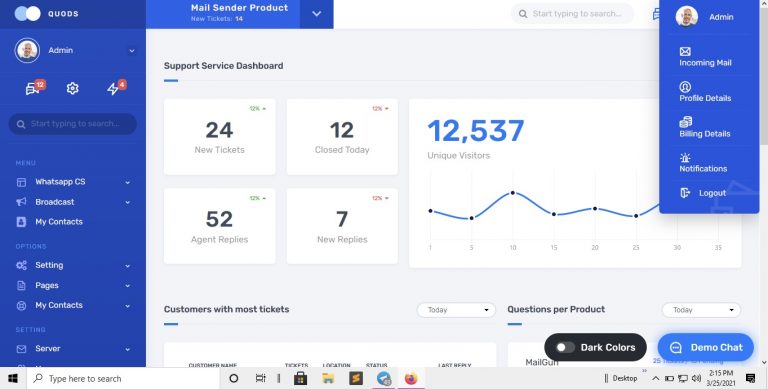Open the Broadcast menu item
This screenshot has height=389, width=768.
click(x=54, y=202)
